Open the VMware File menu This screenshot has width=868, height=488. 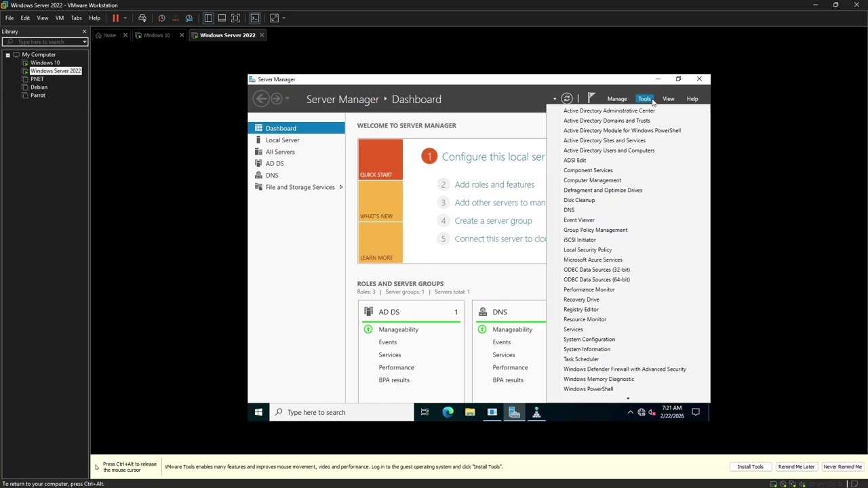point(9,18)
